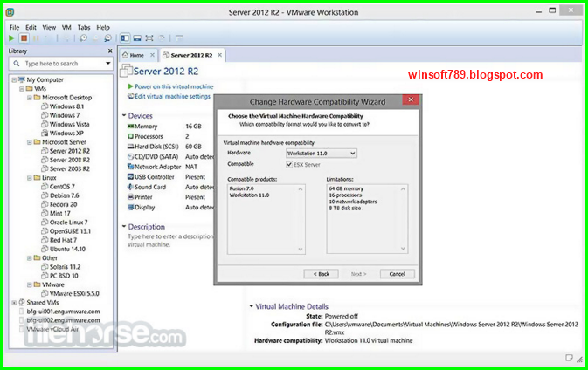Open the Snapshot Manager toolbar icon
The height and width of the screenshot is (370, 588).
tap(107, 38)
